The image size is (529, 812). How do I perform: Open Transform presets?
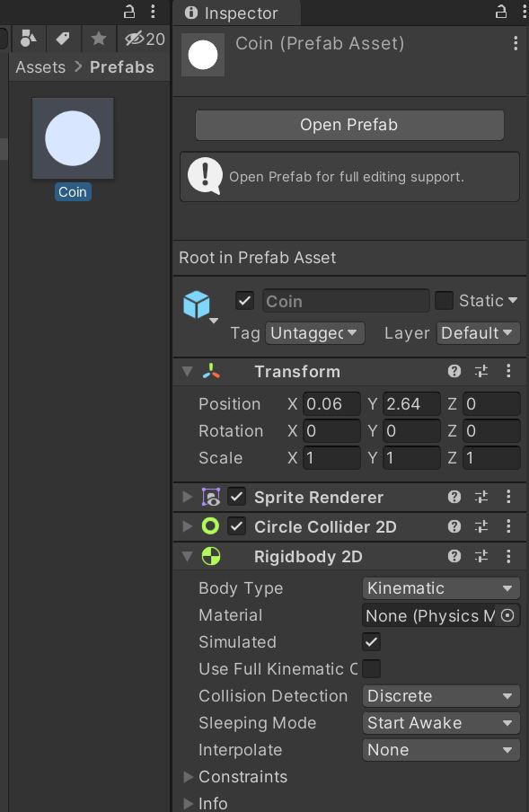[x=481, y=371]
